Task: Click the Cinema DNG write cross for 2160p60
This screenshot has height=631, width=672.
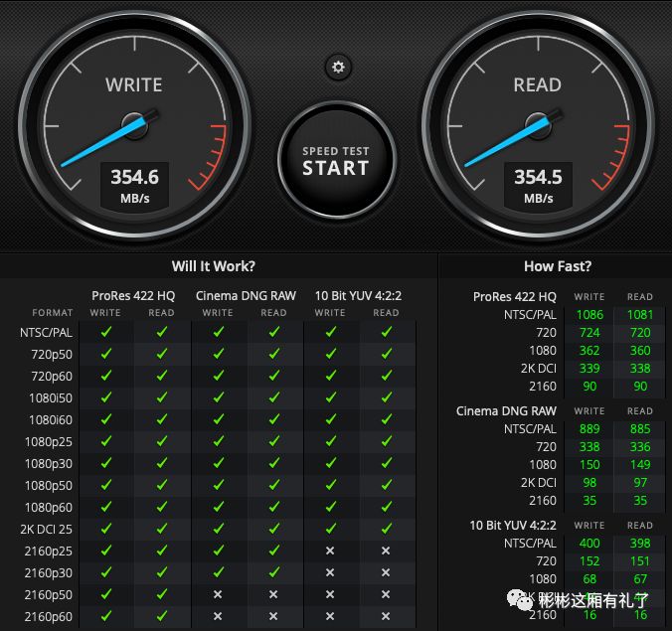Action: click(x=218, y=616)
